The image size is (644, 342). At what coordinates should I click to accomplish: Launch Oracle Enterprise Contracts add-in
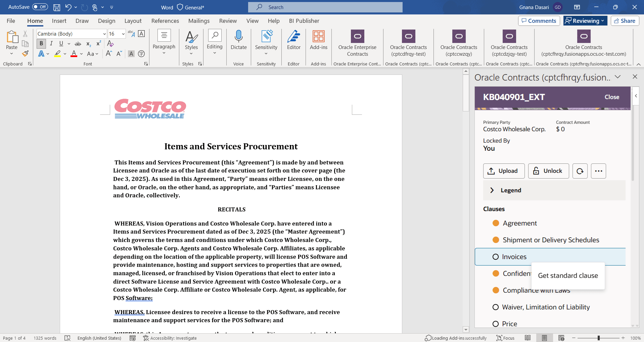pos(357,43)
